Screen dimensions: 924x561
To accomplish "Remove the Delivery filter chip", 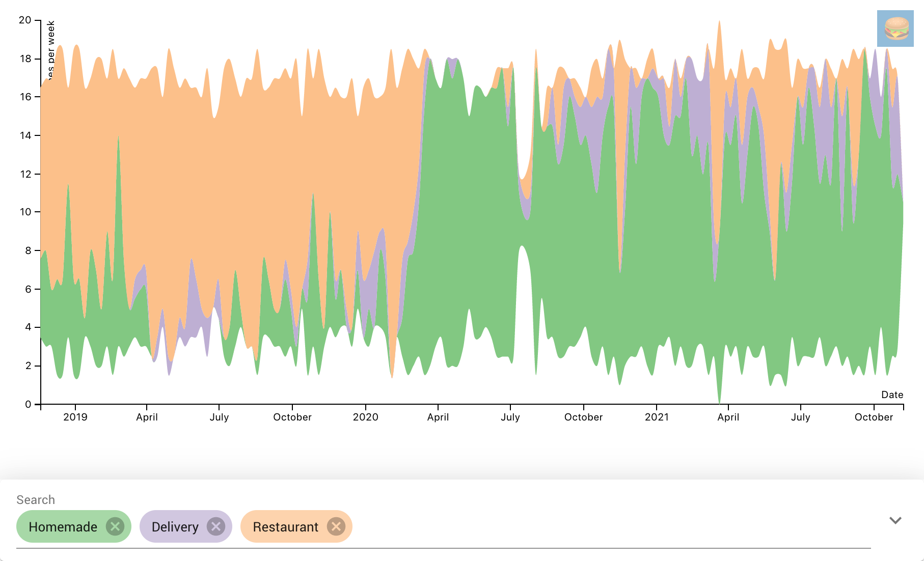I will coord(216,526).
